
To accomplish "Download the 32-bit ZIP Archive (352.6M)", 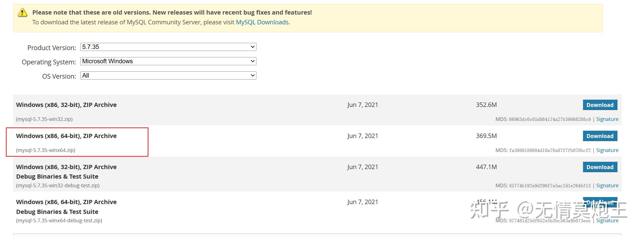I will [600, 105].
